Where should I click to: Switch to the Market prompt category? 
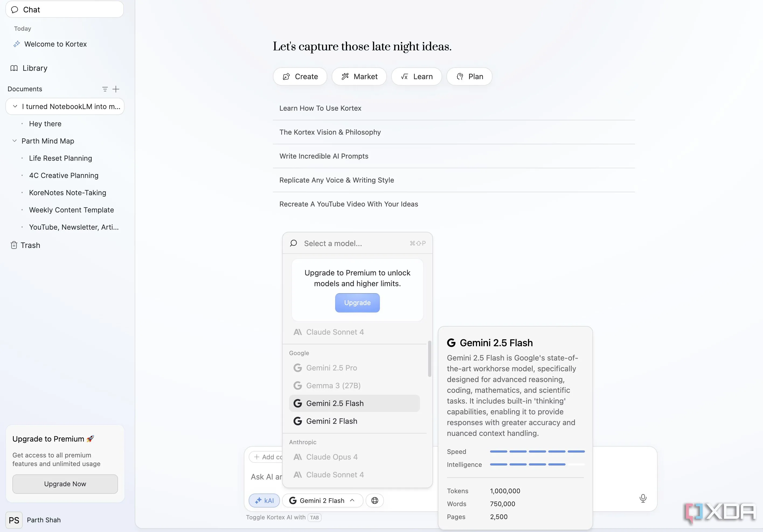coord(359,76)
